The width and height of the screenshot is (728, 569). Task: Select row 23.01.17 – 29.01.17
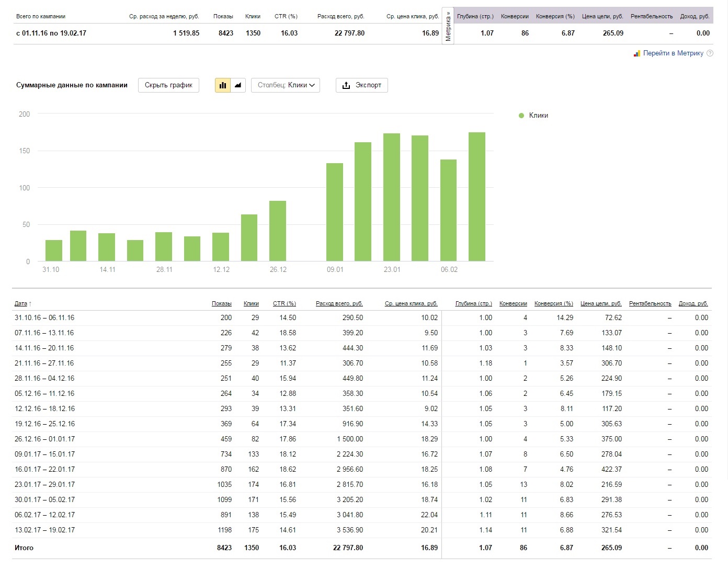(362, 485)
